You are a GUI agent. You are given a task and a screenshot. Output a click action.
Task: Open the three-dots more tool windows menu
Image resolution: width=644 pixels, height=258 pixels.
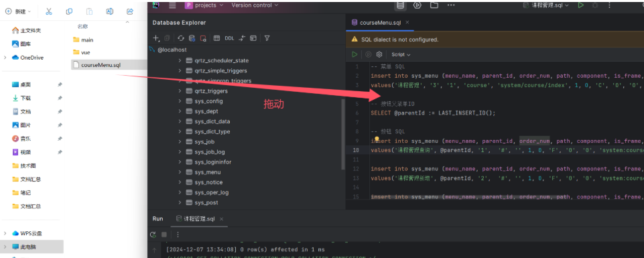pos(451,5)
